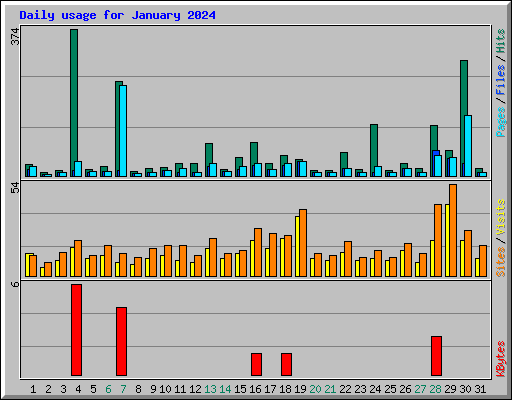The height and width of the screenshot is (400, 512).
Task: Click weekend day label 13 on the x-axis
Action: click(x=210, y=389)
